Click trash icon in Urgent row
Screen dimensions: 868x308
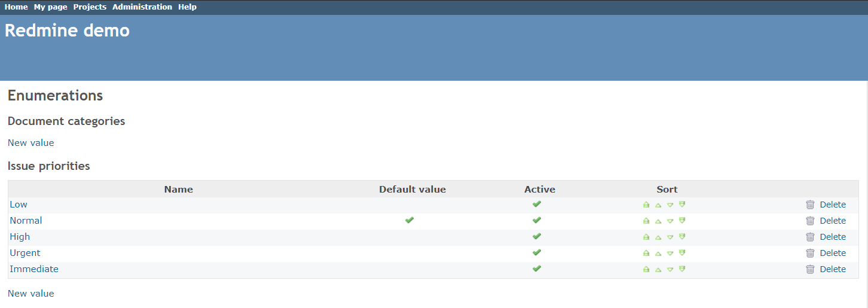point(810,253)
